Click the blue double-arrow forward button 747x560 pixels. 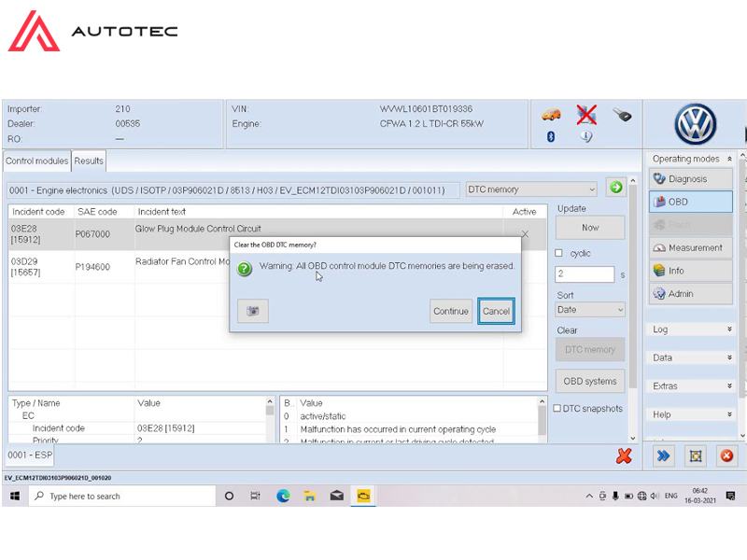pyautogui.click(x=663, y=456)
